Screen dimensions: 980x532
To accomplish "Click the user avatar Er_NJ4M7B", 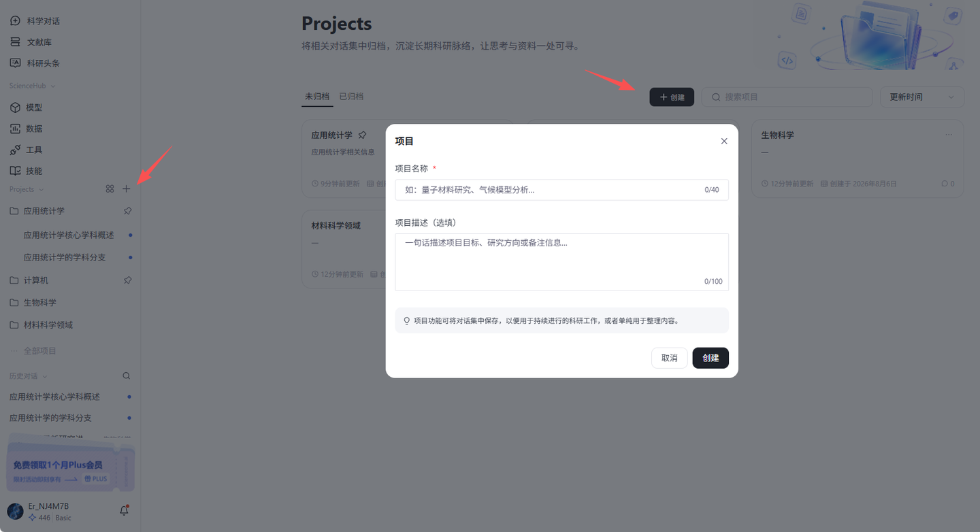I will (15, 512).
